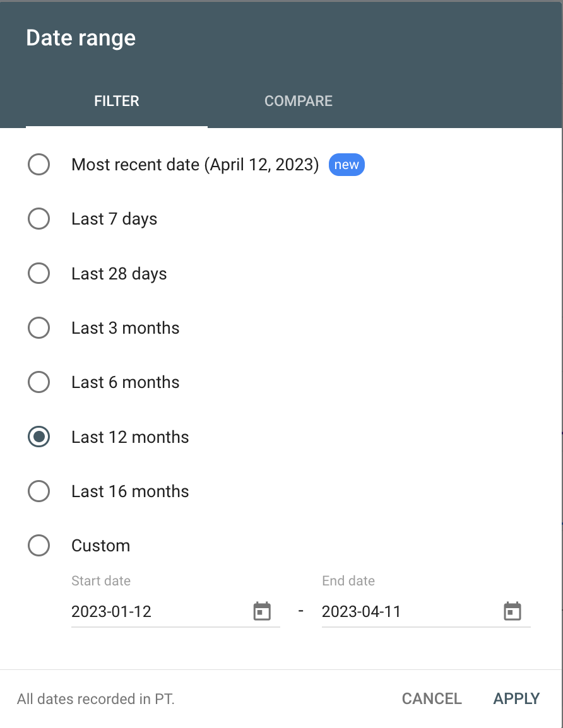Click the blue 'new' badge

(x=347, y=165)
